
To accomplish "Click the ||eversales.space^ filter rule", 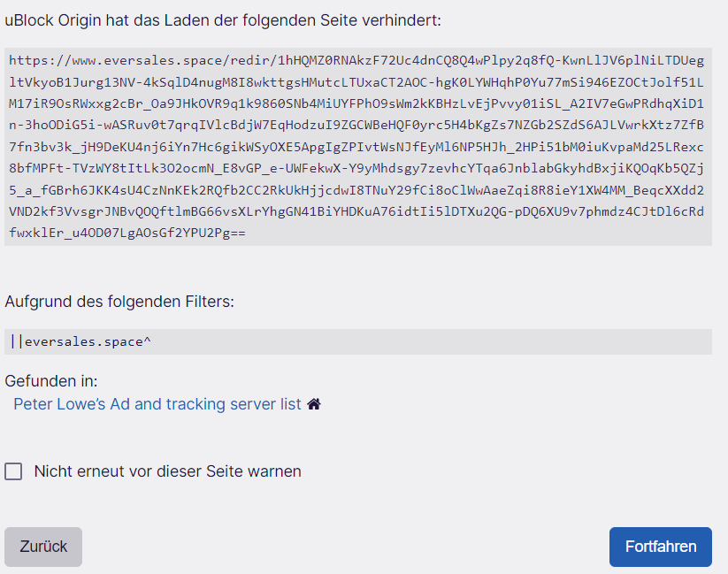I will click(x=80, y=341).
